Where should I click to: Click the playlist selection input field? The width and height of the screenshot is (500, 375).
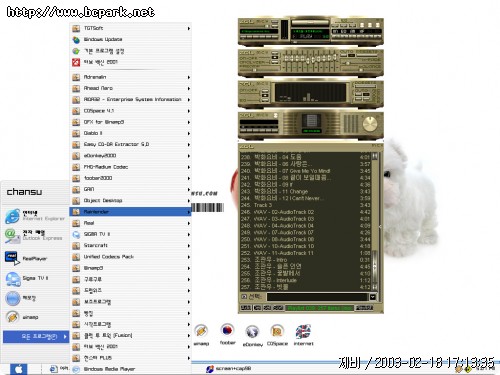coord(317,296)
